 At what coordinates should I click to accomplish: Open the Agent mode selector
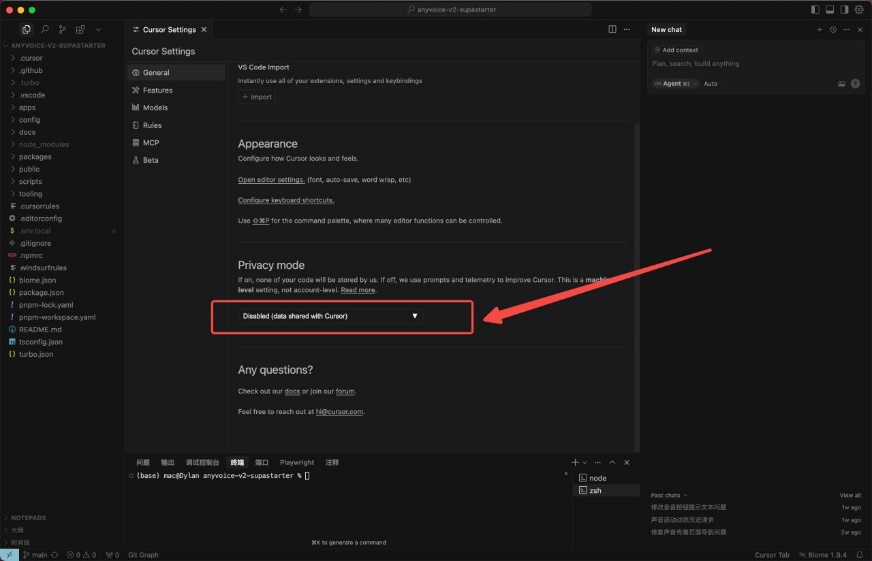tap(677, 84)
